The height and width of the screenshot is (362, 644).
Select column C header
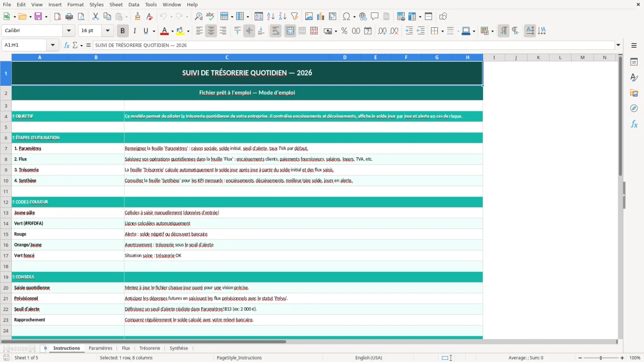226,57
